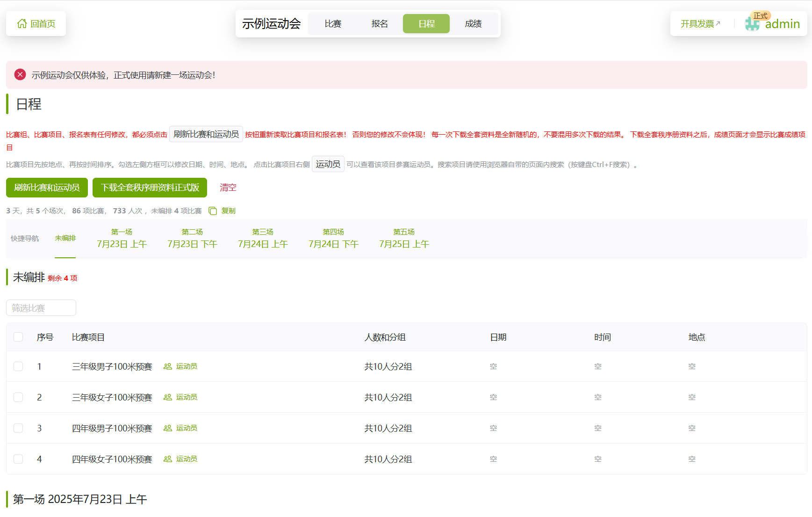812x517 pixels.
Task: Click the 日期 column header
Action: pos(498,337)
